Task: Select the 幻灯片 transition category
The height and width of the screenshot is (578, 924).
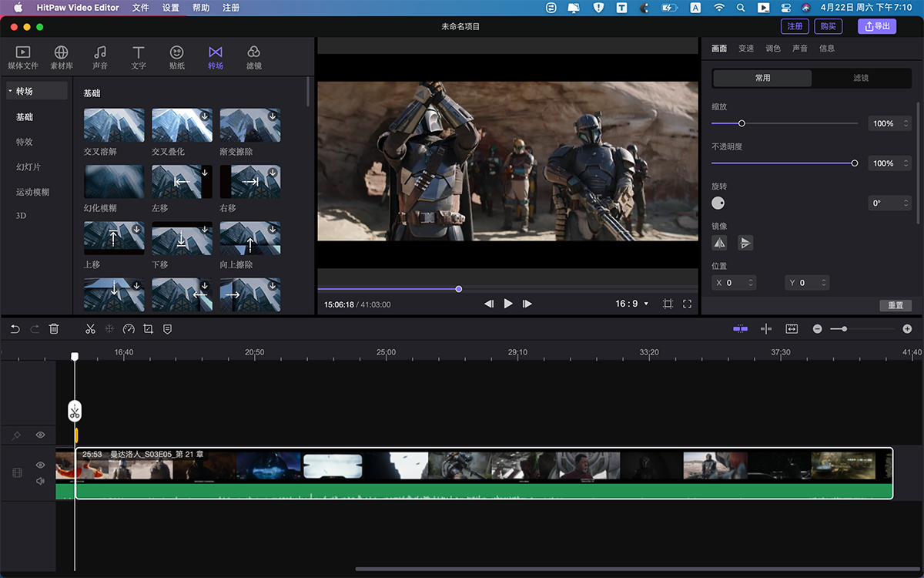Action: tap(28, 166)
